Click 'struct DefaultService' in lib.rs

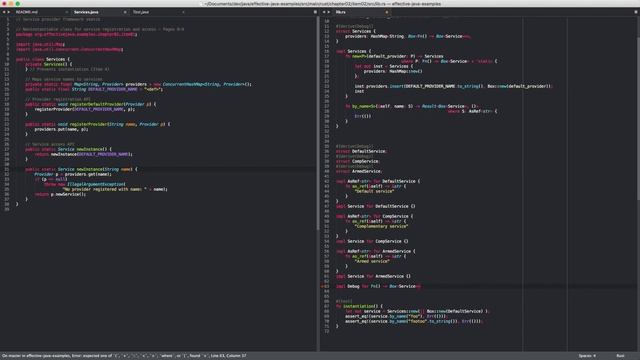click(x=361, y=151)
